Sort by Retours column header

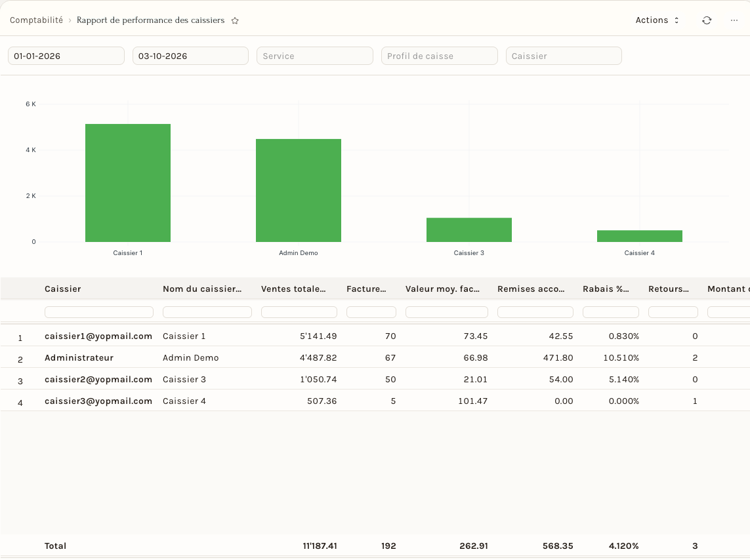click(x=669, y=289)
